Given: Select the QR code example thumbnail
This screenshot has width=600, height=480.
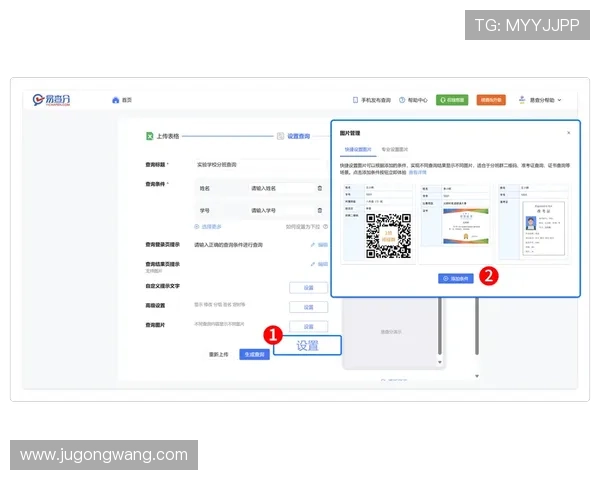Looking at the screenshot, I should click(378, 224).
